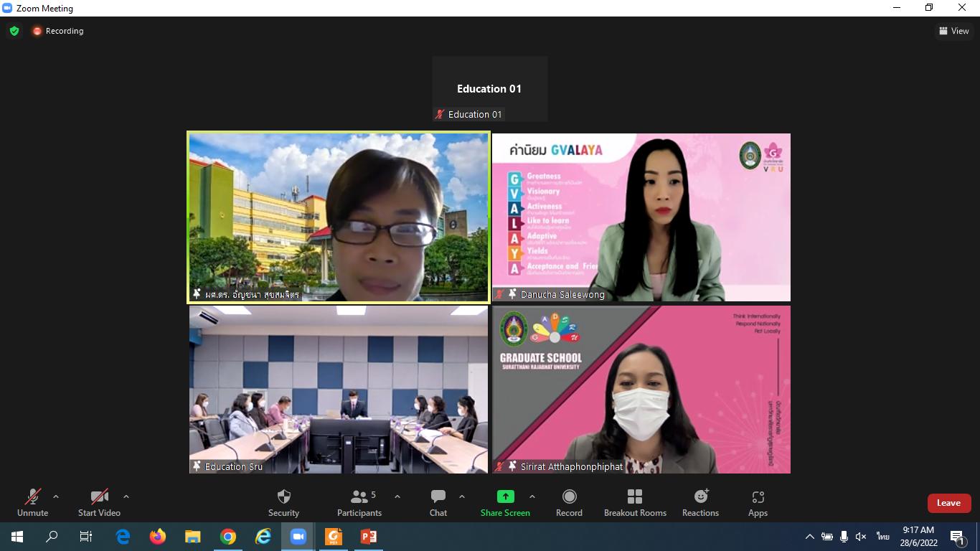Open the View layout menu
The height and width of the screenshot is (551, 980).
click(x=954, y=31)
